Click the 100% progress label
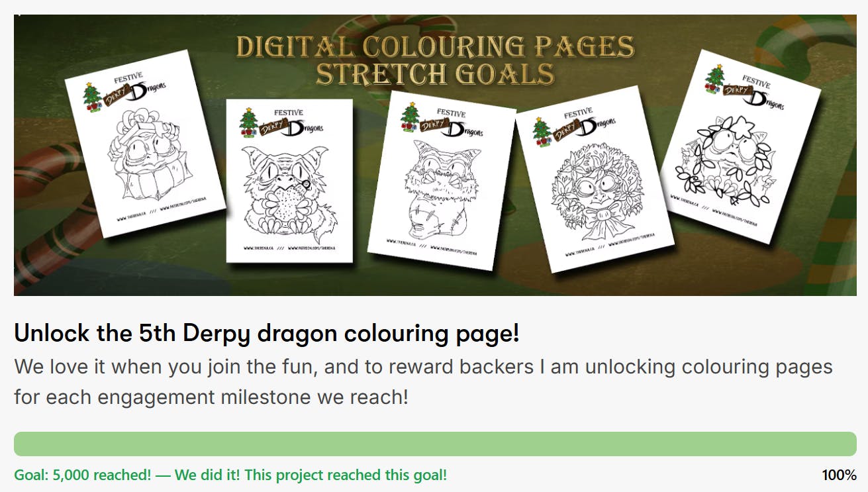The image size is (868, 492). [x=839, y=475]
